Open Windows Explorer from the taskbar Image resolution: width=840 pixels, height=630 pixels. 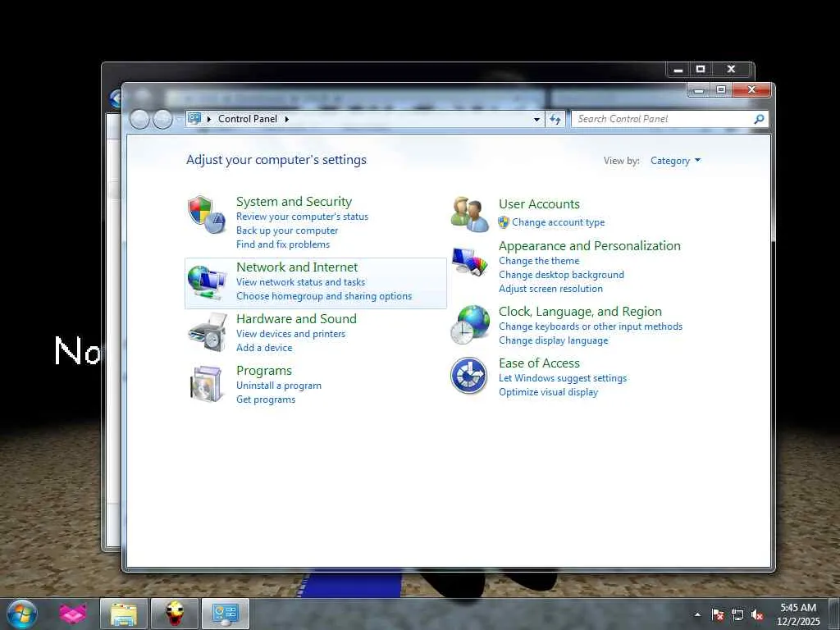[124, 614]
